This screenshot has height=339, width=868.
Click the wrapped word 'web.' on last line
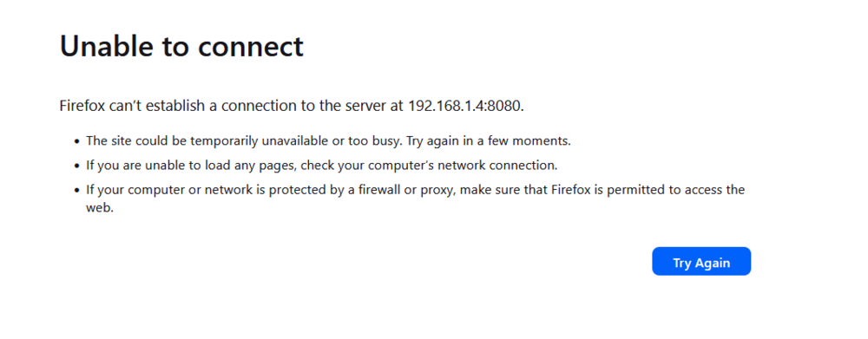[x=100, y=208]
